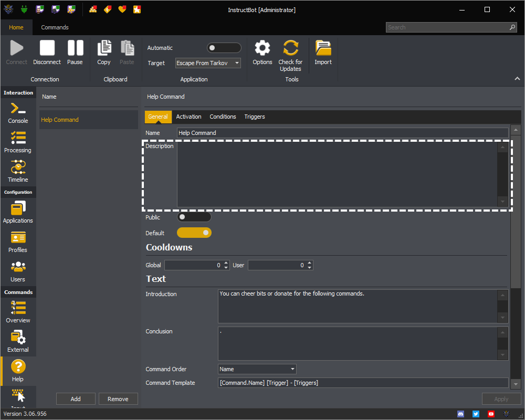The height and width of the screenshot is (420, 525).
Task: Click the InstructBot logo in status bar
Action: (506, 414)
